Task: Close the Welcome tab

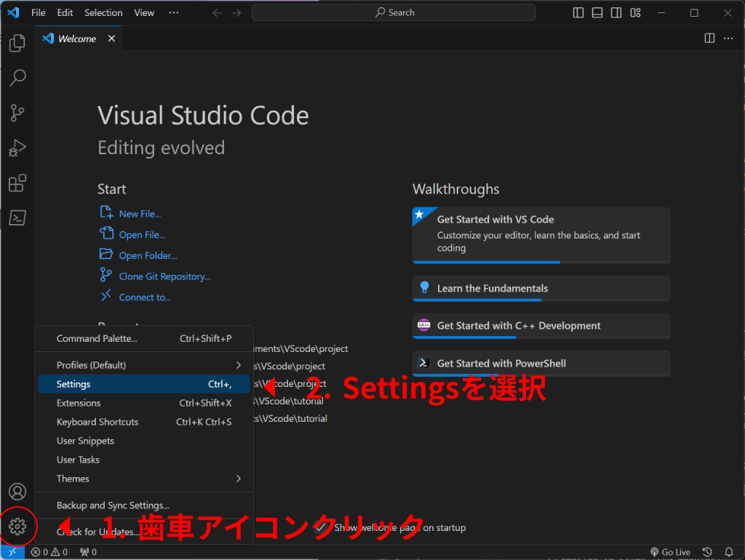Action: (x=111, y=39)
